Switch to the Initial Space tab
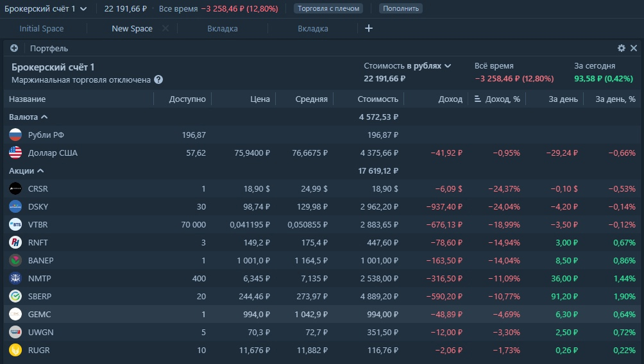 42,28
